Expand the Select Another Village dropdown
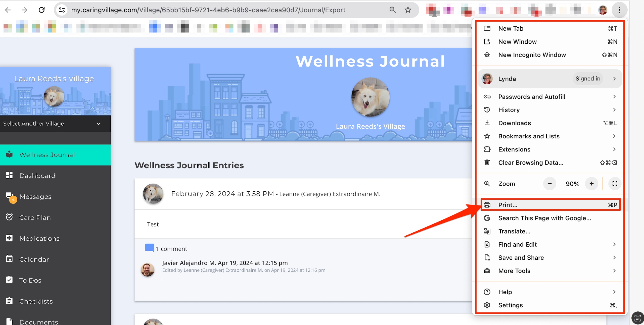The height and width of the screenshot is (325, 644). (x=55, y=124)
